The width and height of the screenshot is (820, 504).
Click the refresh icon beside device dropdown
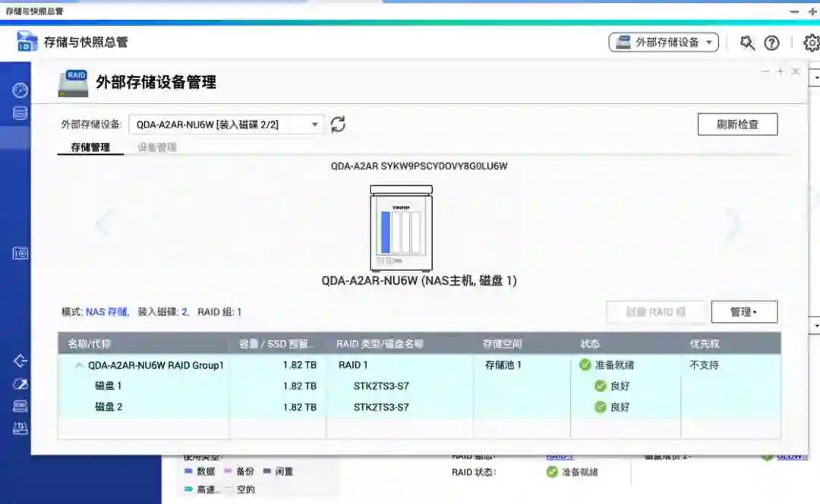(x=338, y=124)
